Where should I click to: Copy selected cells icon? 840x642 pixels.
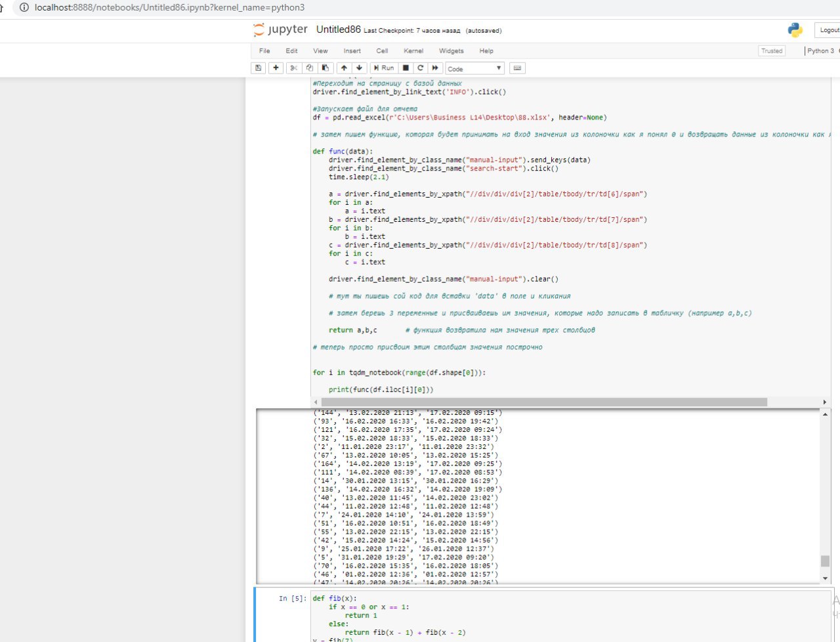(310, 68)
